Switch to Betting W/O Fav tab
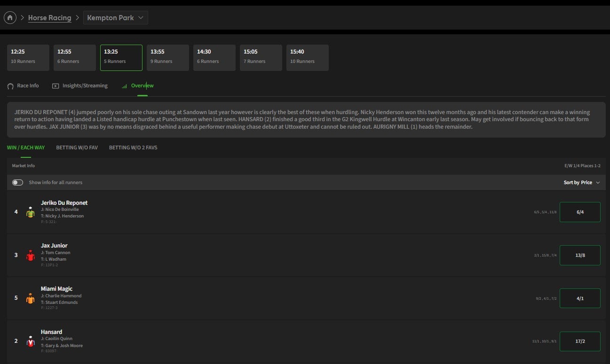The height and width of the screenshot is (364, 610). point(77,147)
